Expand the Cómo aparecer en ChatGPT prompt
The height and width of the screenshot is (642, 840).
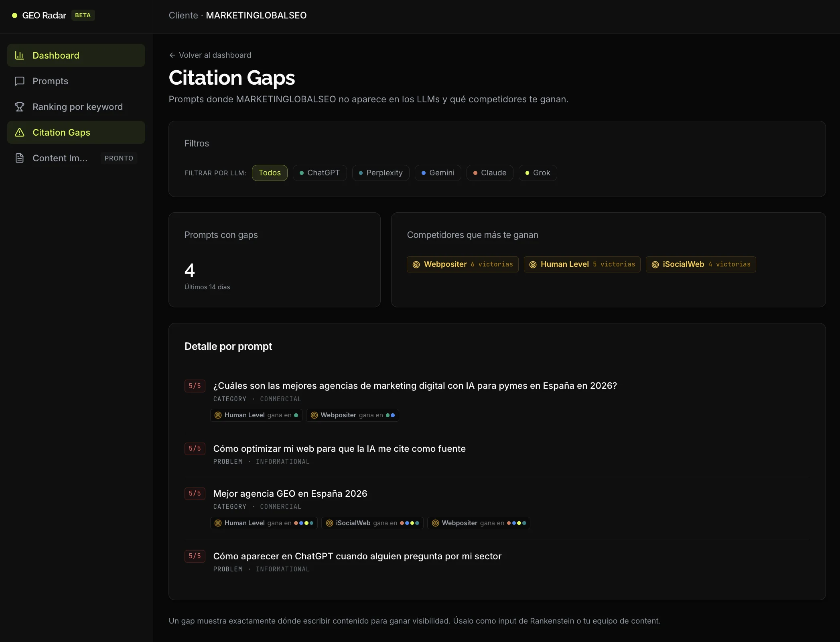pyautogui.click(x=357, y=556)
